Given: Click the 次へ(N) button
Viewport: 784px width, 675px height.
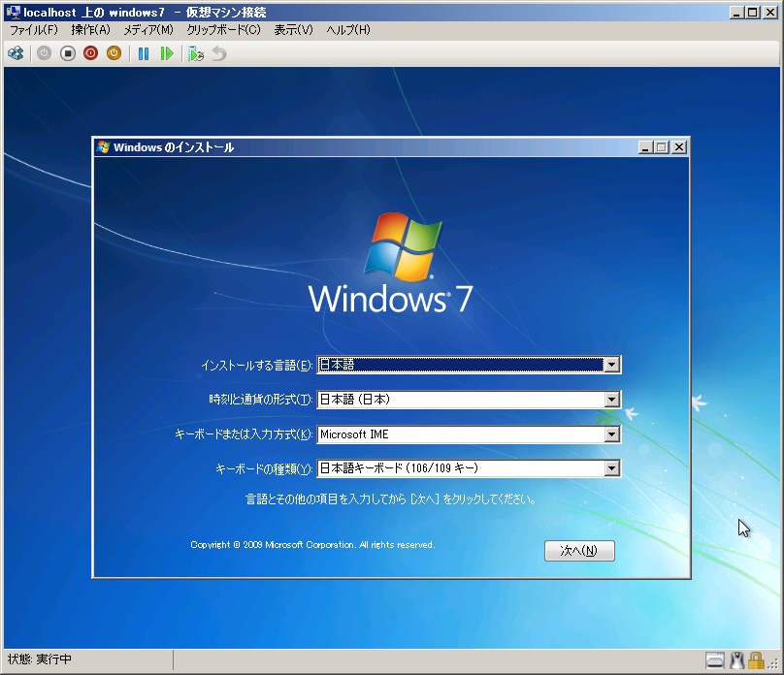Looking at the screenshot, I should click(579, 551).
